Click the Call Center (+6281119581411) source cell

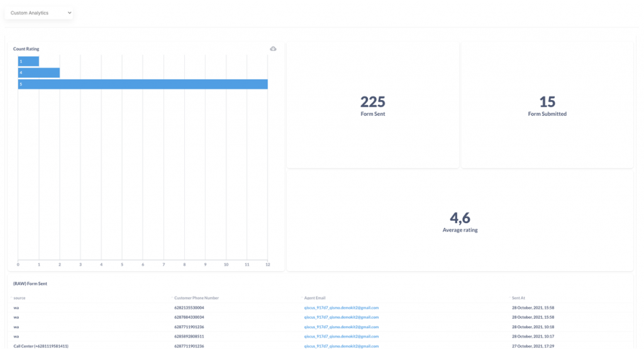pyautogui.click(x=41, y=346)
